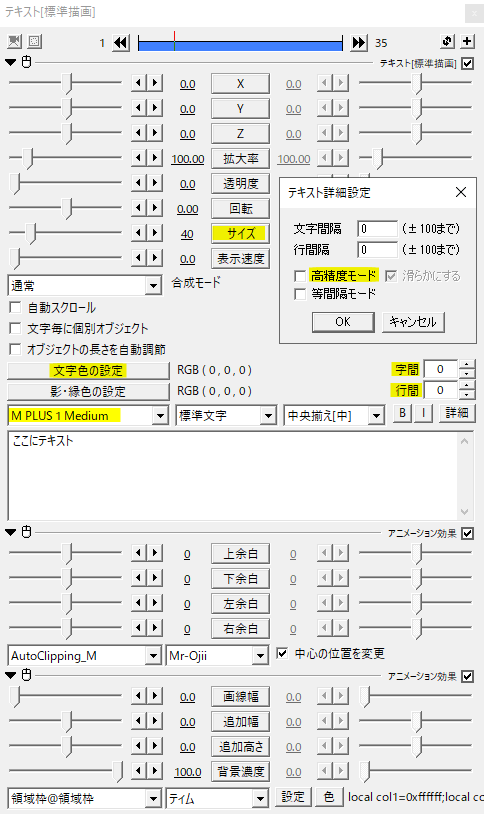This screenshot has width=484, height=814.
Task: Open the font dropdown M PLUS 1 Medium
Action: tap(88, 415)
